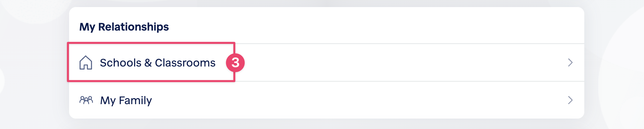The height and width of the screenshot is (129, 644).
Task: Go to My Family relationships
Action: [327, 100]
